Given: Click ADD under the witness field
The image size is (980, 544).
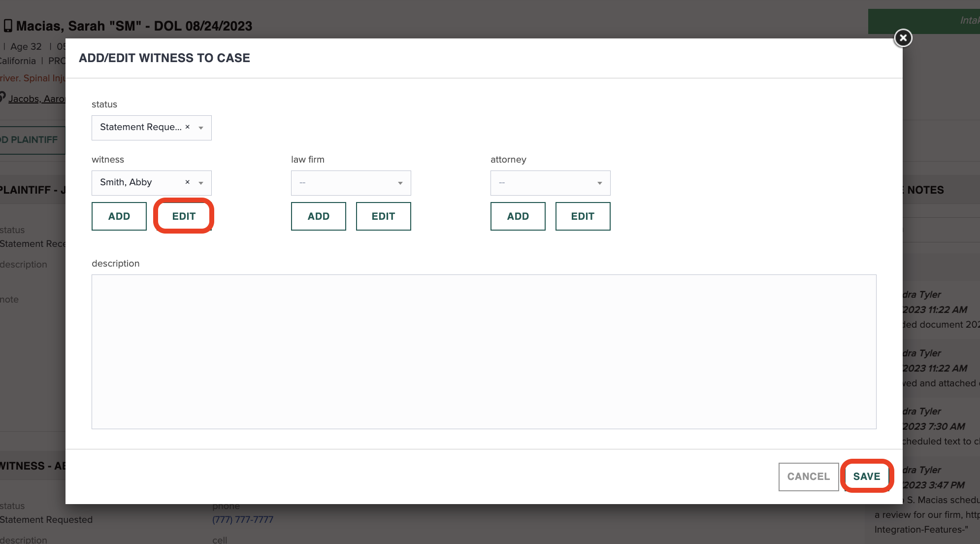Looking at the screenshot, I should tap(119, 216).
